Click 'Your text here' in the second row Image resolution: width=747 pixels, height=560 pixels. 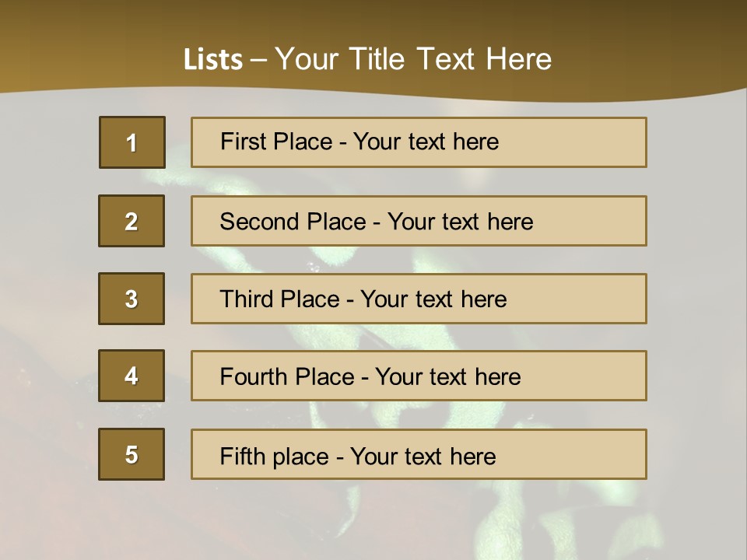click(x=460, y=222)
